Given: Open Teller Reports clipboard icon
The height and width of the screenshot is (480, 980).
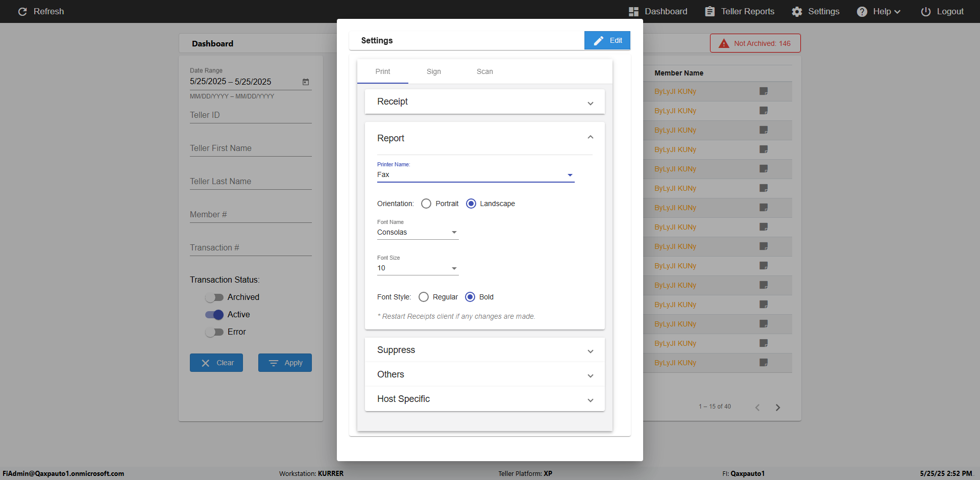Looking at the screenshot, I should coord(709,11).
